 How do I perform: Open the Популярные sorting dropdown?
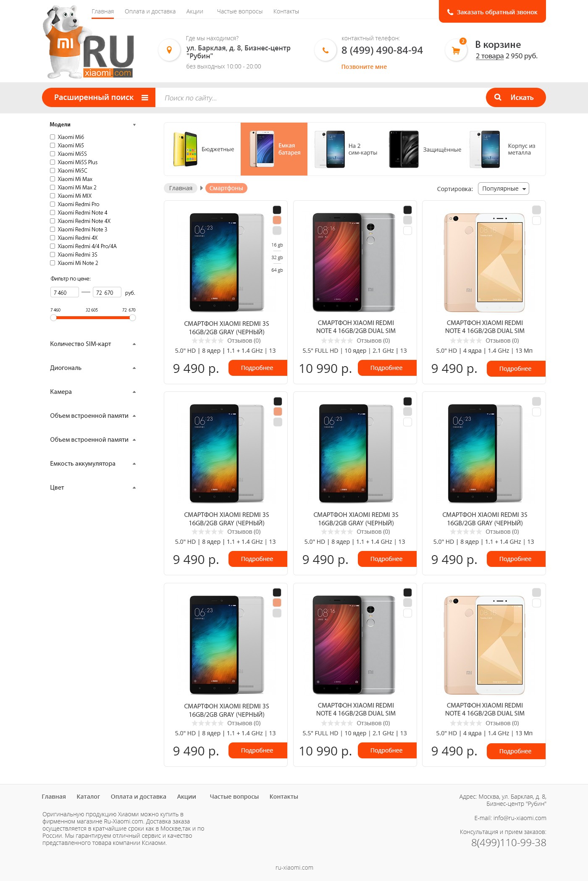(503, 189)
